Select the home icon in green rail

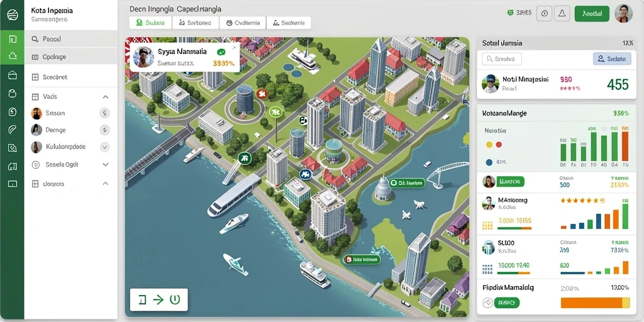(x=13, y=55)
